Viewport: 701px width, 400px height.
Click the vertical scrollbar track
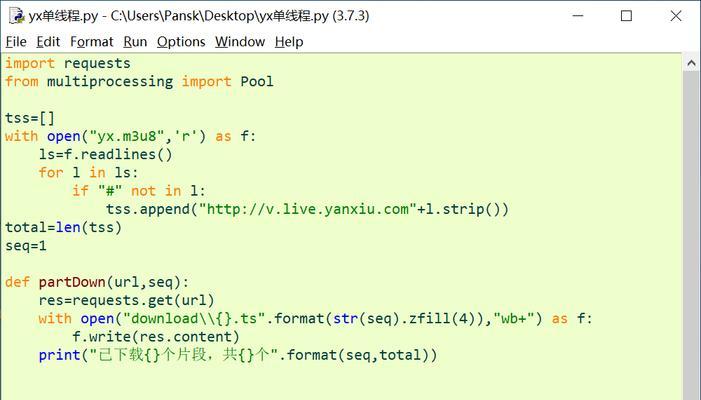click(691, 236)
